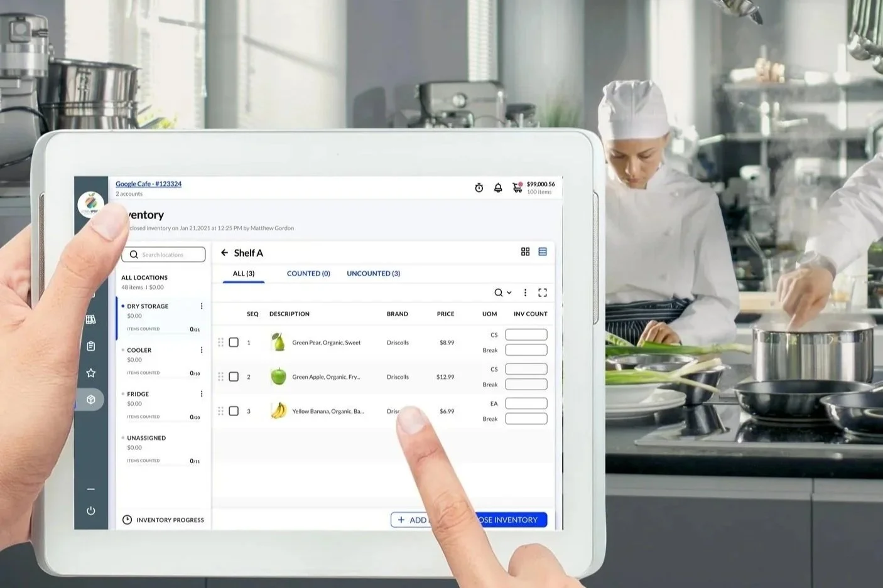The image size is (883, 588).
Task: Grab drag handle for Green Apple row
Action: (220, 377)
